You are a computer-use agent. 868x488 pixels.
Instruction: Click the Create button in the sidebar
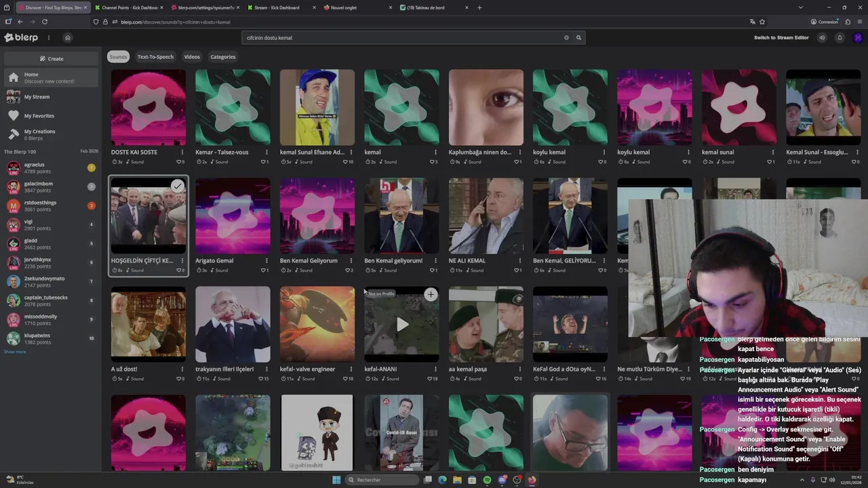[x=52, y=59]
